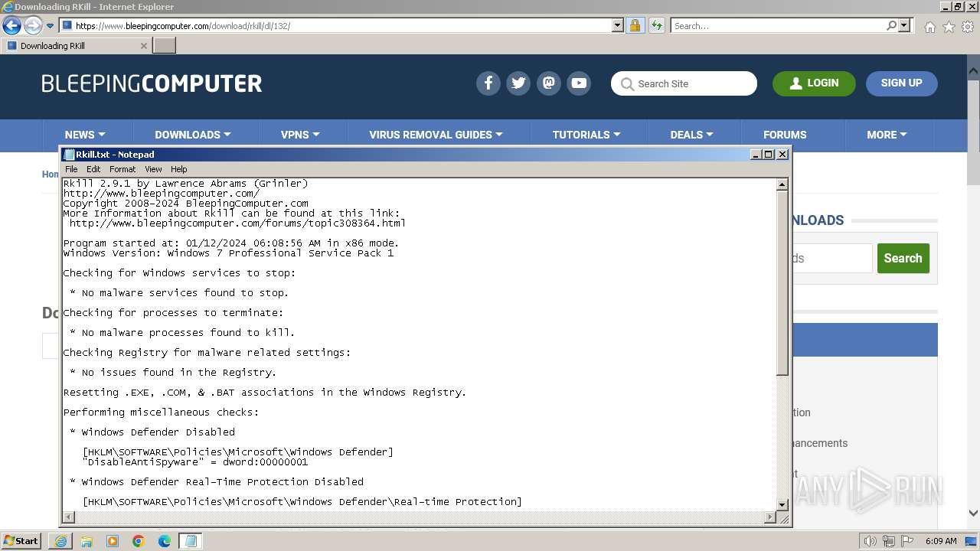Click the volume speaker tray icon
Image resolution: width=980 pixels, height=551 pixels.
click(x=871, y=541)
